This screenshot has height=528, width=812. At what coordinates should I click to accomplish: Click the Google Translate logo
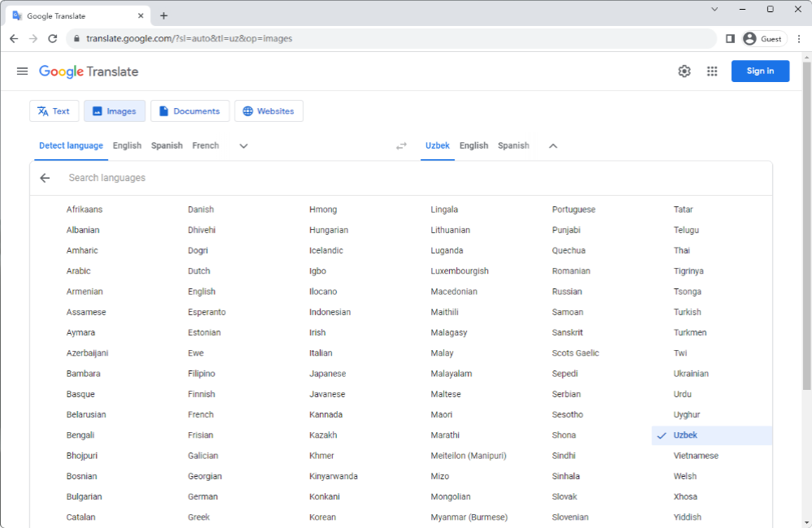pos(89,71)
